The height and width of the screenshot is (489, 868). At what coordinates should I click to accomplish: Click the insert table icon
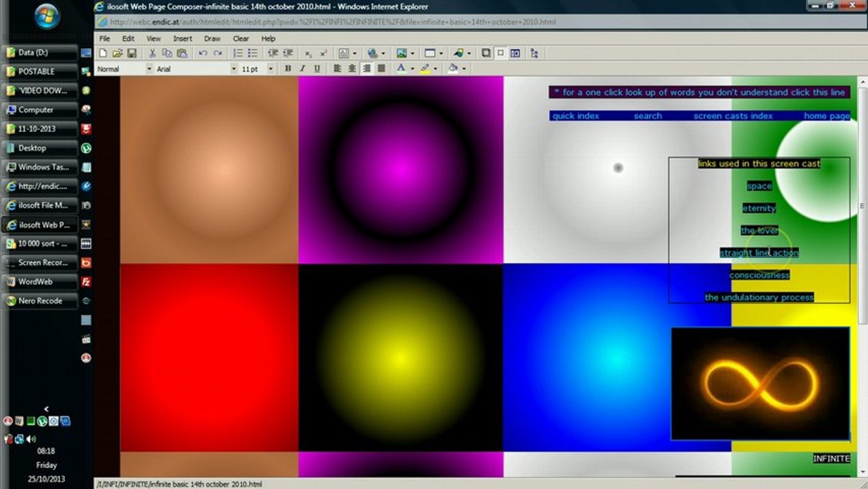pyautogui.click(x=430, y=53)
